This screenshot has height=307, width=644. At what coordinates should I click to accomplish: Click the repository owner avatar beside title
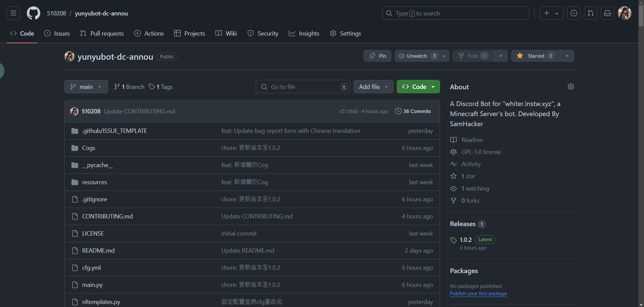tap(69, 56)
